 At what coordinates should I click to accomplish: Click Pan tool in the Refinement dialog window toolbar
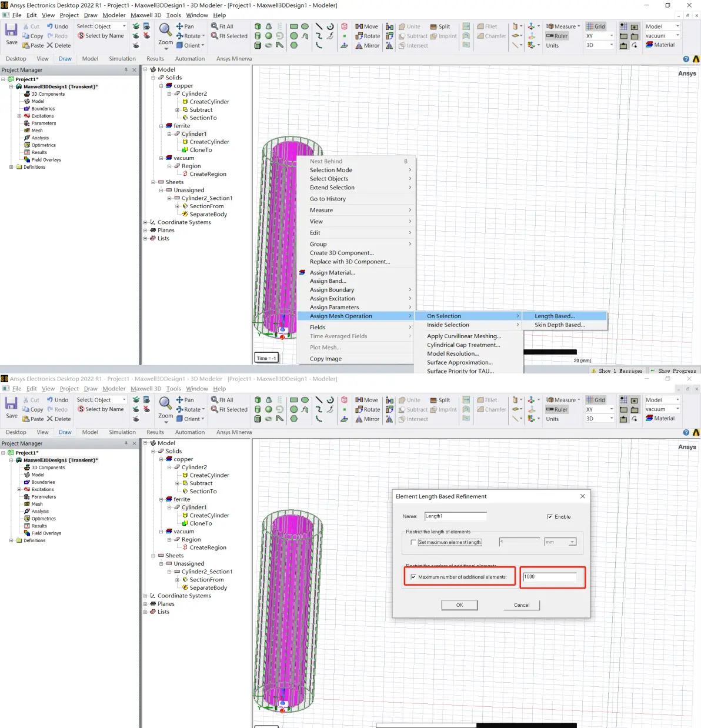(x=185, y=400)
